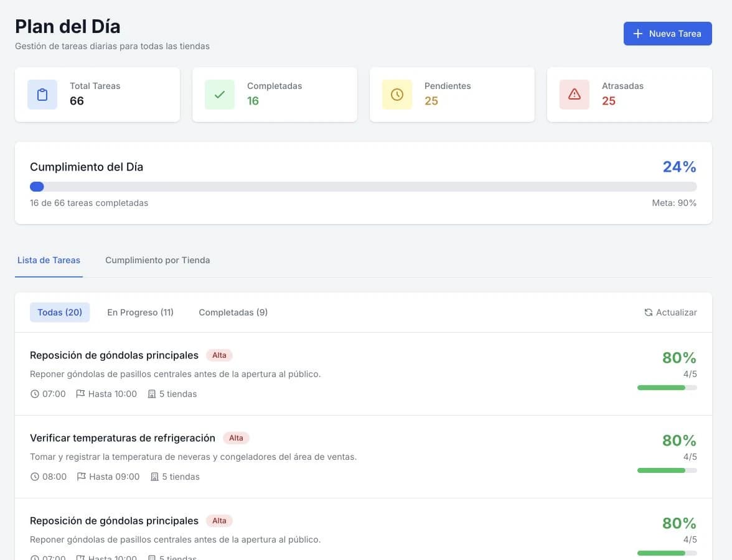Click the clock icon next to 08:00
This screenshot has width=732, height=560.
(35, 477)
